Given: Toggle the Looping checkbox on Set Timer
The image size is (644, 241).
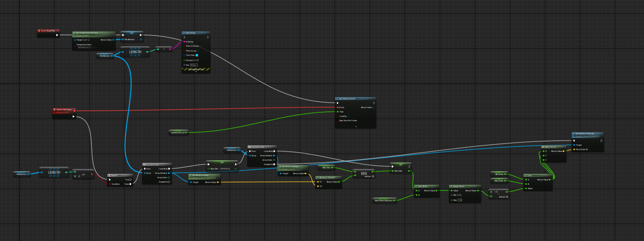Looking at the screenshot, I should pos(349,116).
